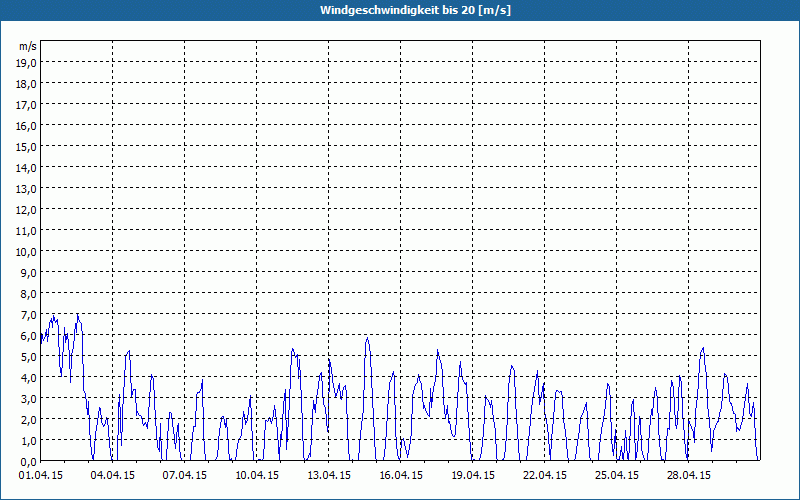Select the 04.04.15 date label
The image size is (800, 500).
pos(113,476)
